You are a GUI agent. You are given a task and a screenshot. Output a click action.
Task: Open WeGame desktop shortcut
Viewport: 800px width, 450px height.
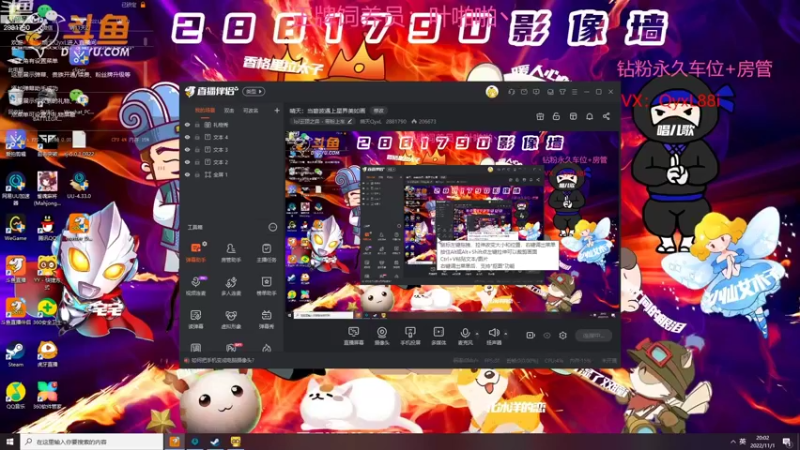pyautogui.click(x=15, y=228)
